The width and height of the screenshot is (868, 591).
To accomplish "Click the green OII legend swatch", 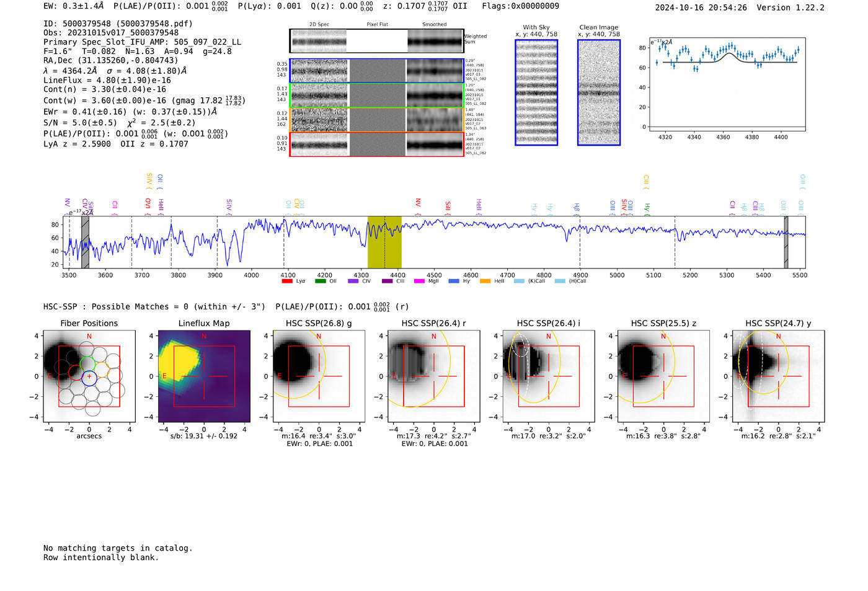I will click(x=320, y=281).
